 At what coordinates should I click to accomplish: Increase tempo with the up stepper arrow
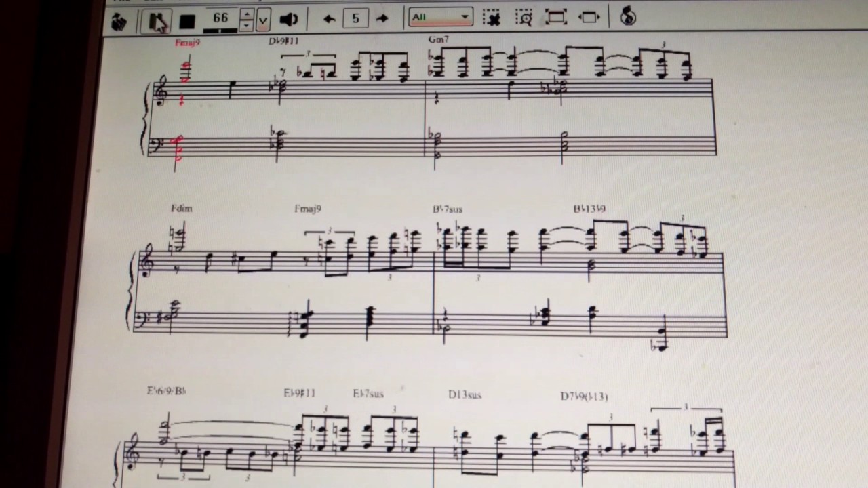coord(247,14)
